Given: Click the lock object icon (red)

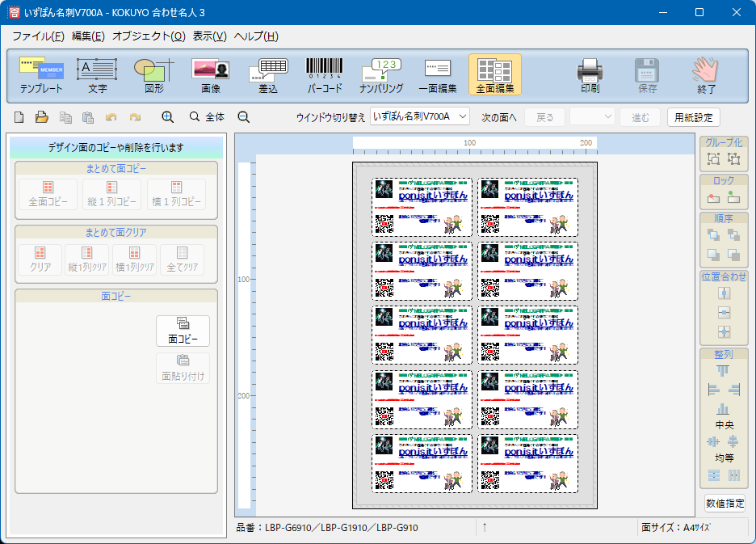Looking at the screenshot, I should (713, 197).
